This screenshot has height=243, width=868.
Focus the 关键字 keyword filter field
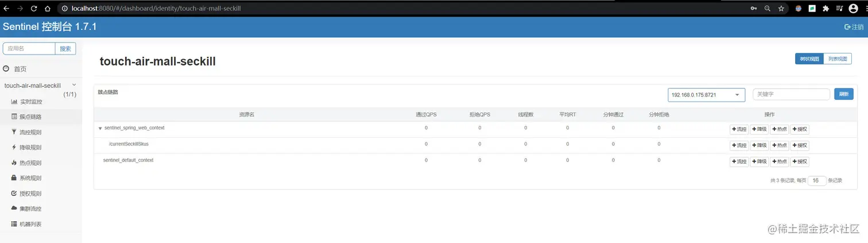[791, 94]
